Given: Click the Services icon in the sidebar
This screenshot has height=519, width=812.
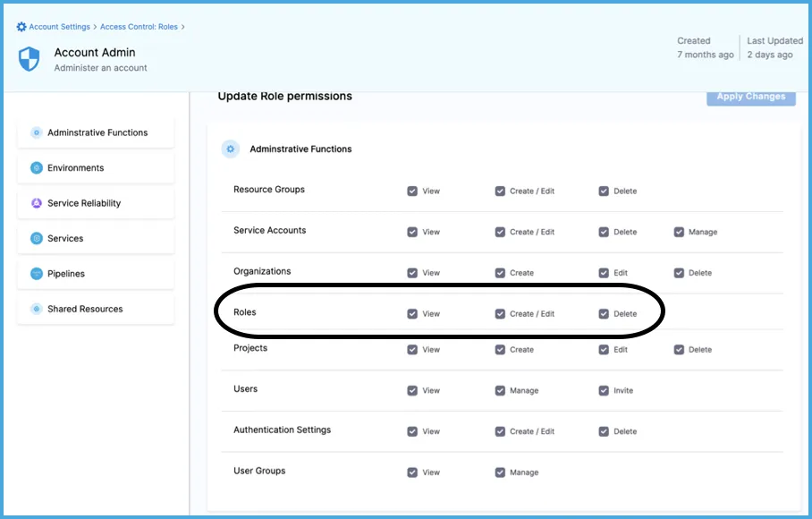Looking at the screenshot, I should click(x=35, y=238).
